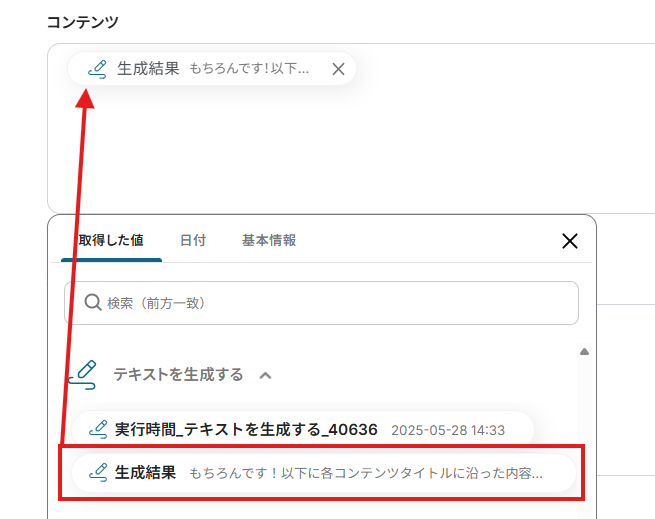Click the magnifier search icon
Screen dimensions: 655x519
click(x=93, y=302)
